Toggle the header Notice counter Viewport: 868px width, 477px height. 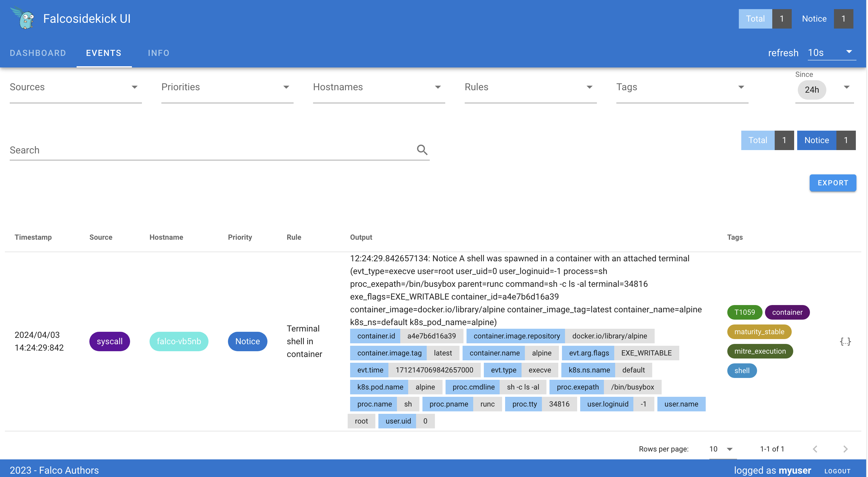pyautogui.click(x=814, y=19)
